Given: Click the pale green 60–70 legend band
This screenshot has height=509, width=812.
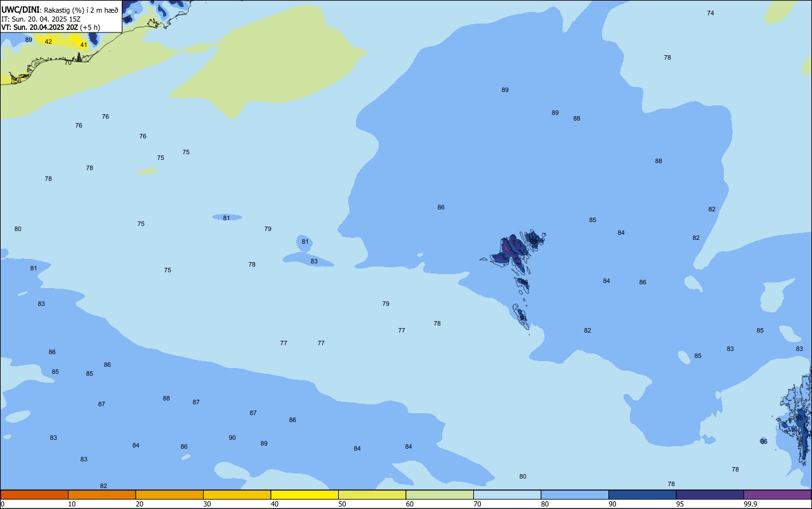Looking at the screenshot, I should pos(440,494).
